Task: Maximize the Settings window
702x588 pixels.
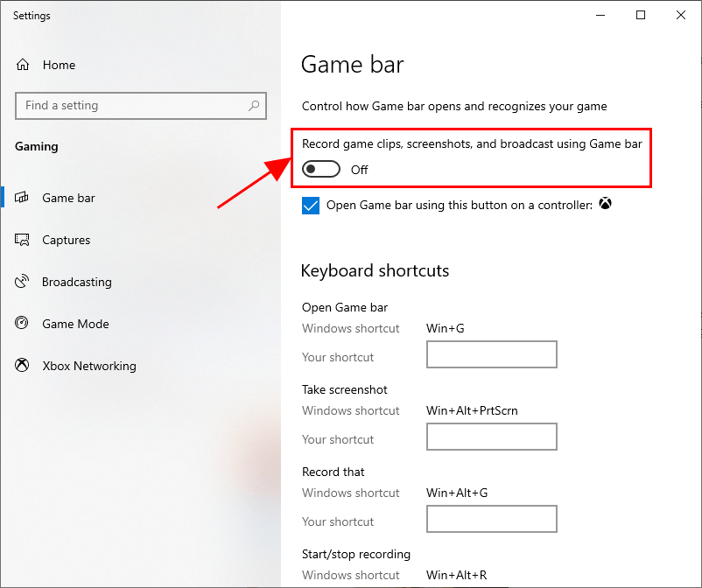Action: point(641,15)
